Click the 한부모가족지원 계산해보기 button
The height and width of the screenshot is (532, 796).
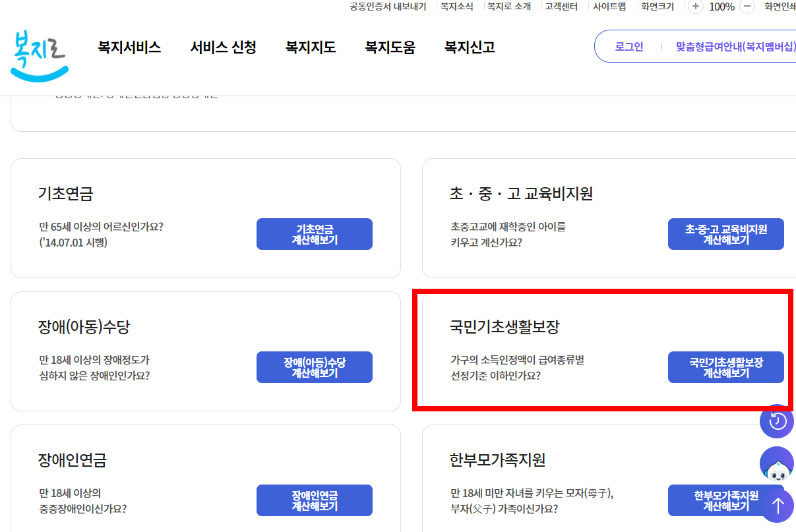pos(725,500)
